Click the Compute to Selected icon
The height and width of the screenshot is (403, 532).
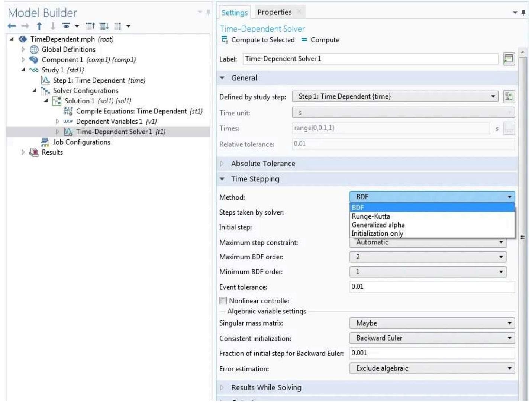tap(225, 40)
